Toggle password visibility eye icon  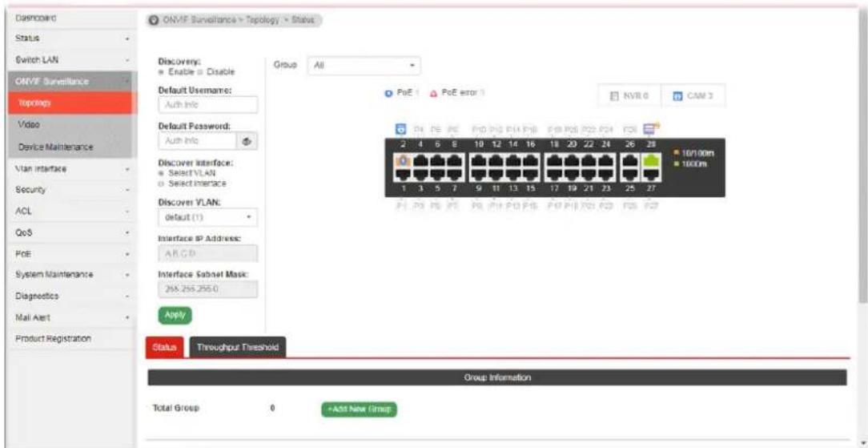tap(248, 141)
